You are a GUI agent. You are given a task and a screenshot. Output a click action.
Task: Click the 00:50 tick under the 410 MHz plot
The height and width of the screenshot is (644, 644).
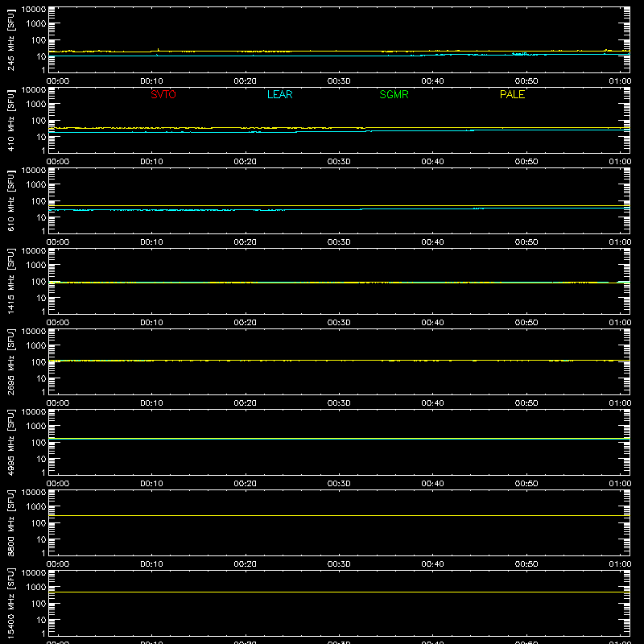[x=526, y=162]
